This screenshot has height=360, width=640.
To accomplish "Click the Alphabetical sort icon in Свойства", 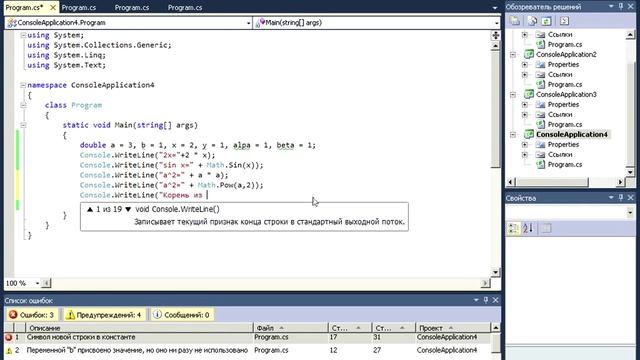I will [528, 228].
